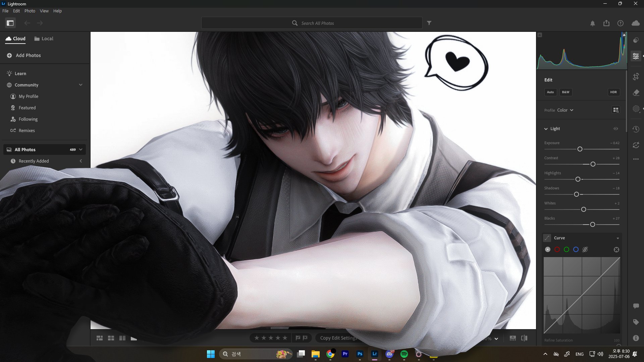Click Copy Edit Settings button
644x362 pixels.
click(338, 338)
